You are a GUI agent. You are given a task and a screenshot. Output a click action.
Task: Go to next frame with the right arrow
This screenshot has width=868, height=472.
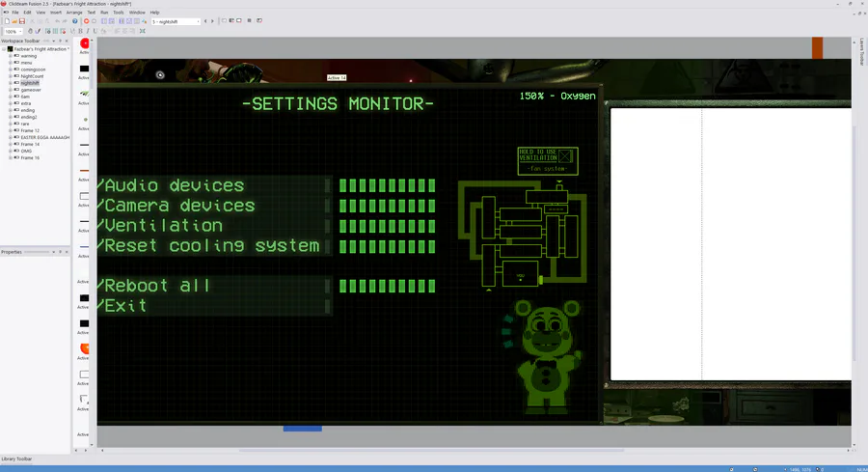(212, 21)
